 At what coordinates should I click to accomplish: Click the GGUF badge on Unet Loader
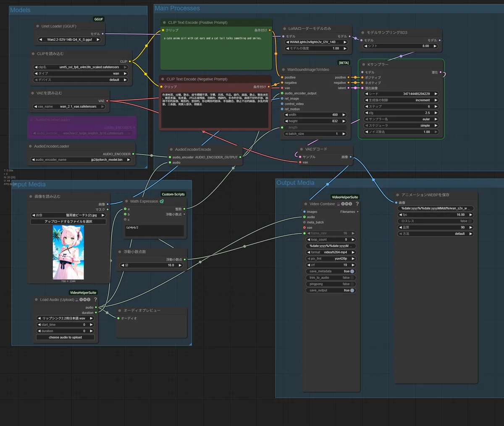tap(99, 19)
